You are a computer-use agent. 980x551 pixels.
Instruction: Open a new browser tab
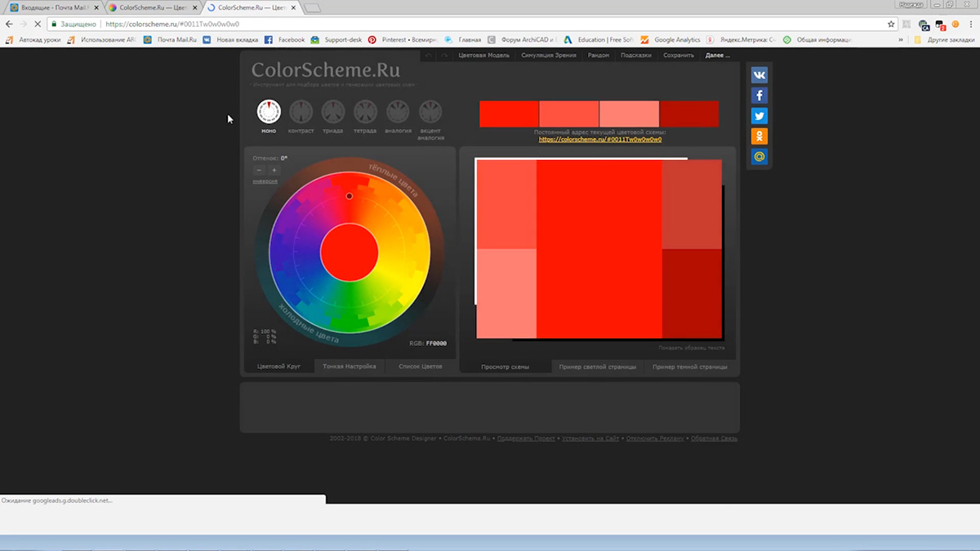tap(312, 8)
